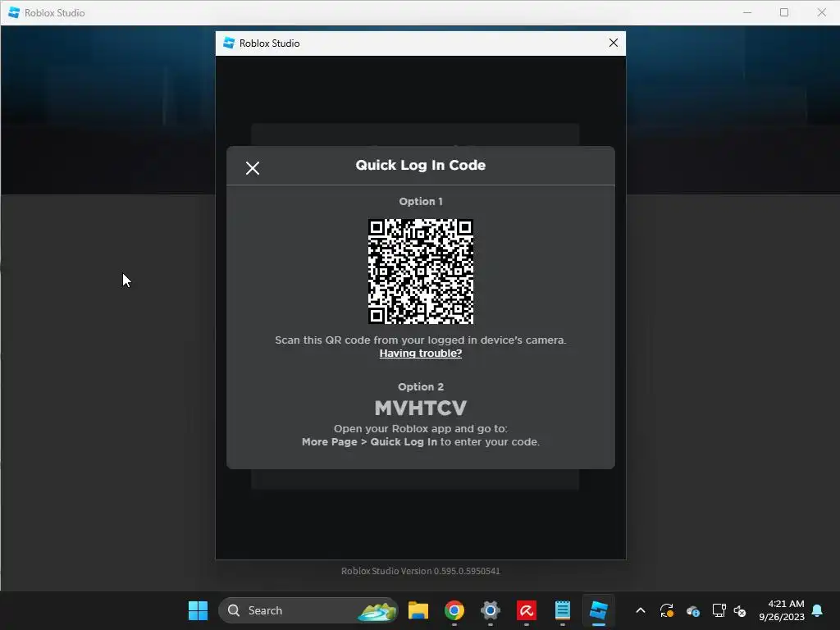
Task: Click 'Scan this QR code' instruction text
Action: [421, 340]
